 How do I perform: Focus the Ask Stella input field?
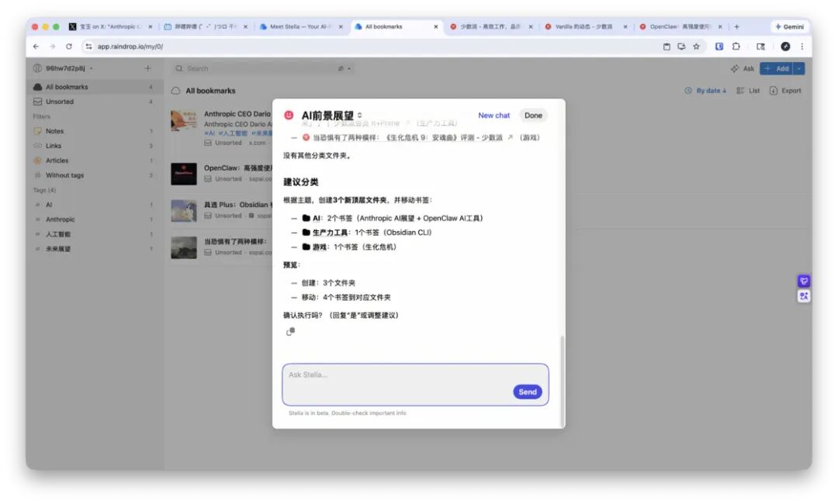coord(415,385)
